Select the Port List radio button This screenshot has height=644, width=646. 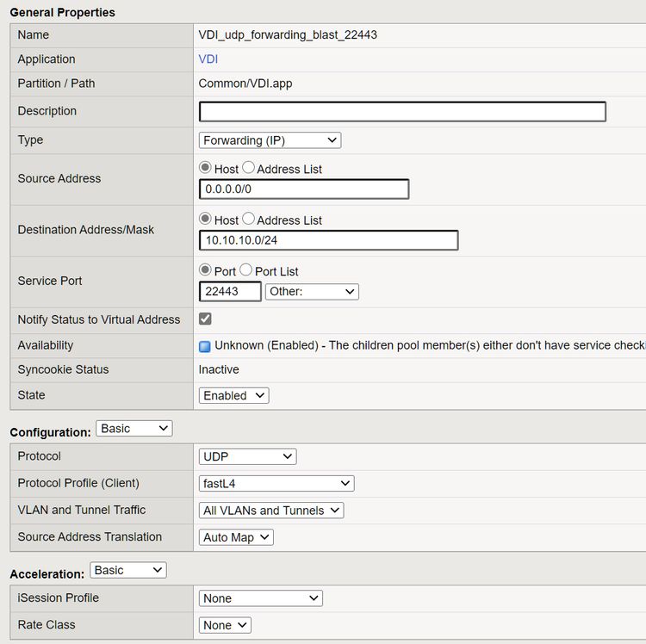[x=245, y=270]
